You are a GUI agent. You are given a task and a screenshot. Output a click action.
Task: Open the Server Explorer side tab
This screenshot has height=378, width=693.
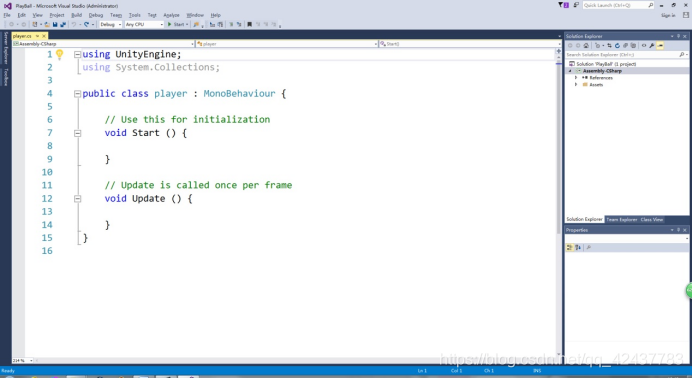pyautogui.click(x=6, y=48)
